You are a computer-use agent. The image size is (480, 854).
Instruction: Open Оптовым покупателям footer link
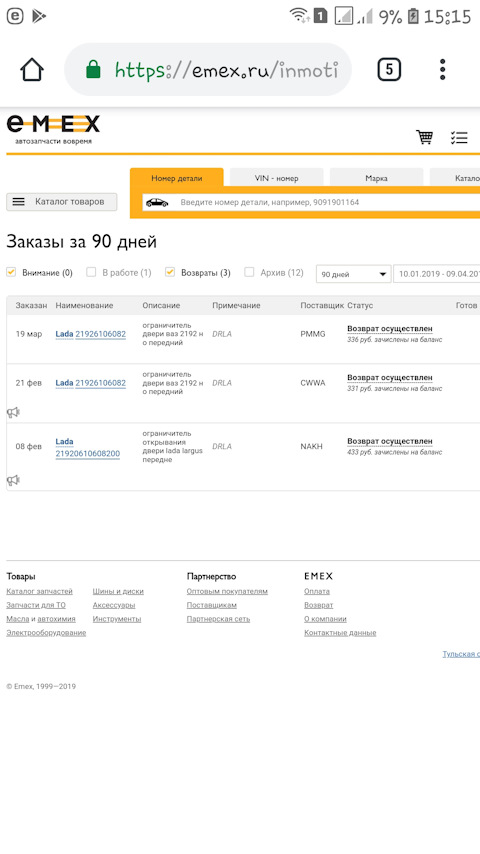(227, 591)
